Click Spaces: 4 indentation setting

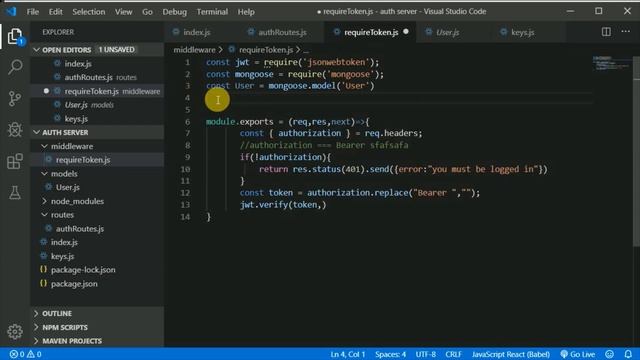(x=391, y=354)
